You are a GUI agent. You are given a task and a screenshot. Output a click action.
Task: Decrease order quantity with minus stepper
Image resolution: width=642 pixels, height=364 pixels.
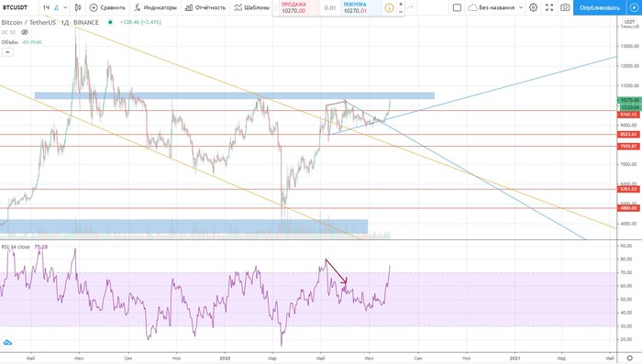pos(401,12)
